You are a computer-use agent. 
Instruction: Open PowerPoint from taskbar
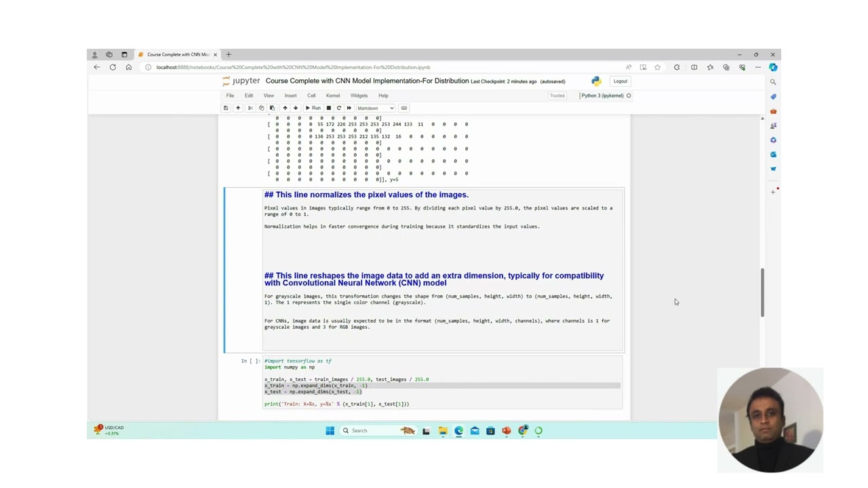point(507,430)
